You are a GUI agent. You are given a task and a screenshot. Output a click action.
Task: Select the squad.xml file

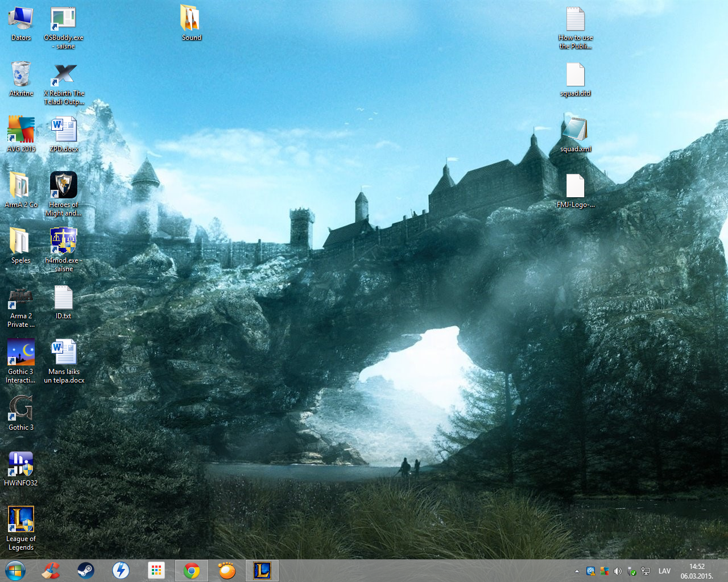point(576,135)
